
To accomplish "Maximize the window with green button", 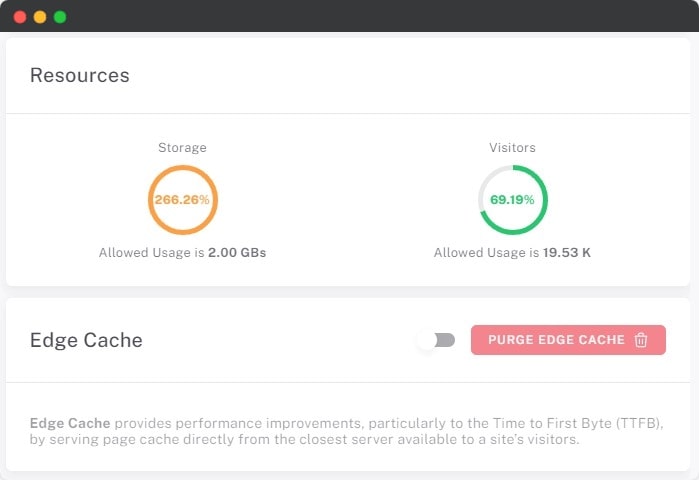I will tap(60, 17).
